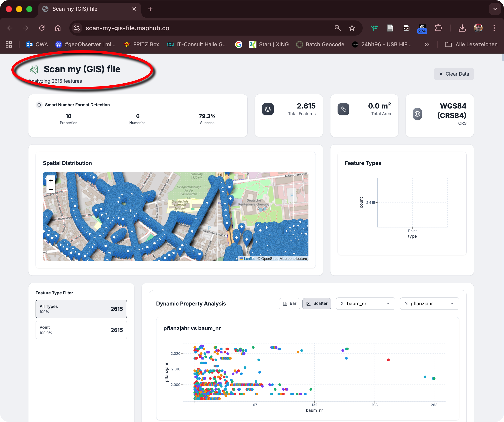Open the X axis baum_nr dropdown
This screenshot has height=422, width=504.
coord(365,303)
